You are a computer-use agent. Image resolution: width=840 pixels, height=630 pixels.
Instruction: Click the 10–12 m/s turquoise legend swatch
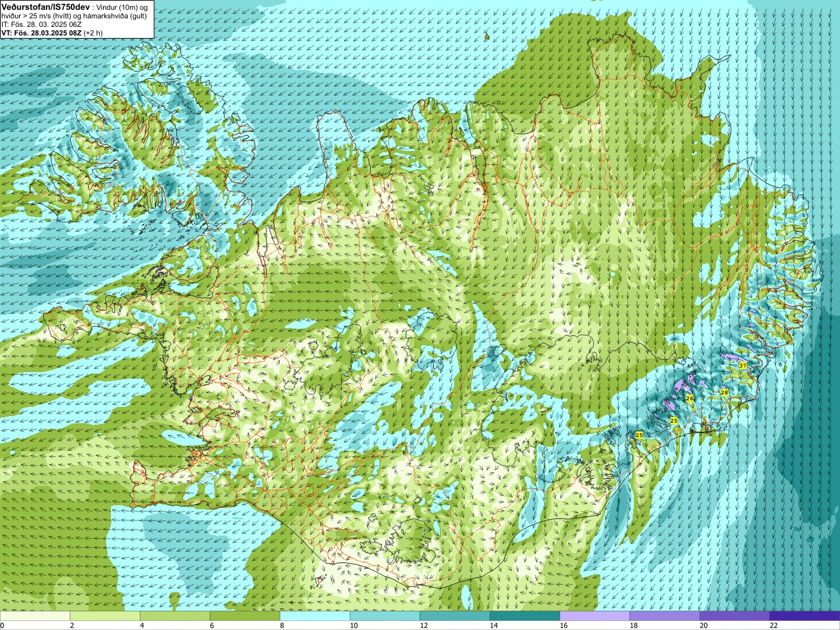coord(385,616)
